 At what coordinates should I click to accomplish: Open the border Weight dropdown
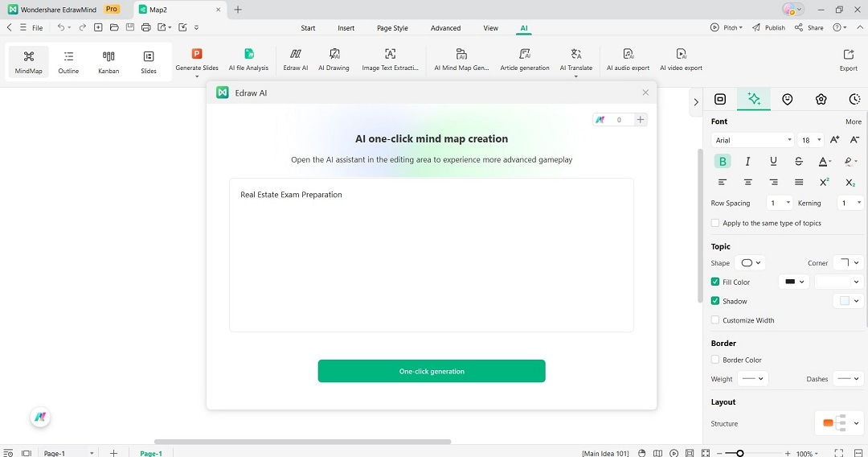[753, 378]
